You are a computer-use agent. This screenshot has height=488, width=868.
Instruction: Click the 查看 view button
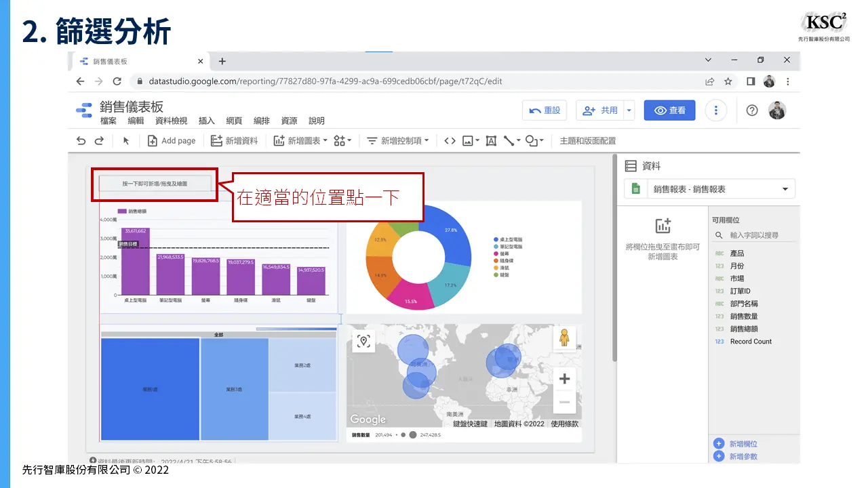point(670,110)
